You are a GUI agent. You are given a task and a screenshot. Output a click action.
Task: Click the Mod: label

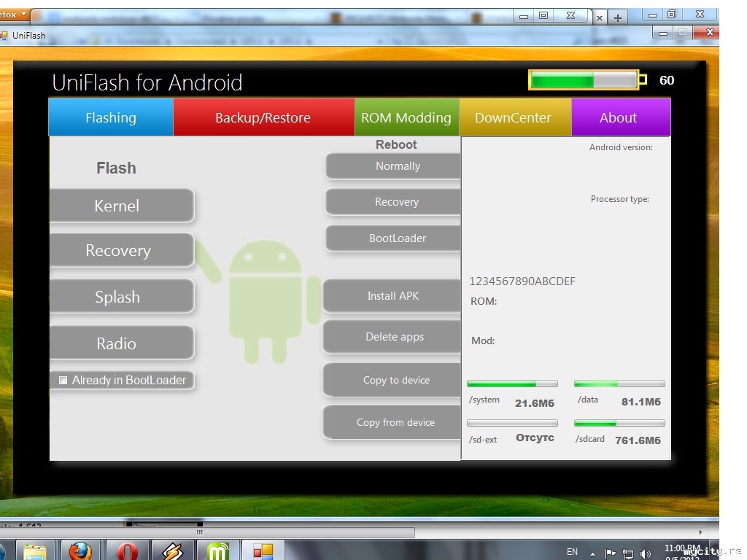[x=483, y=341]
